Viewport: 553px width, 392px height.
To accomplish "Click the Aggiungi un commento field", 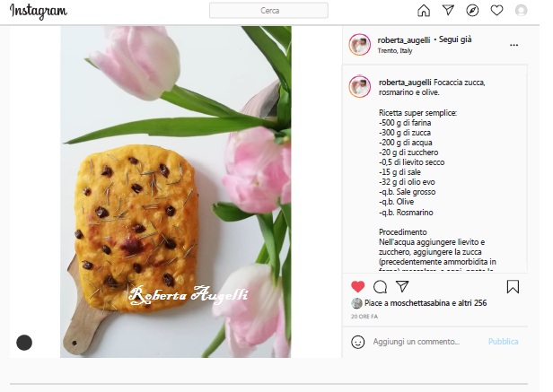I will [417, 341].
